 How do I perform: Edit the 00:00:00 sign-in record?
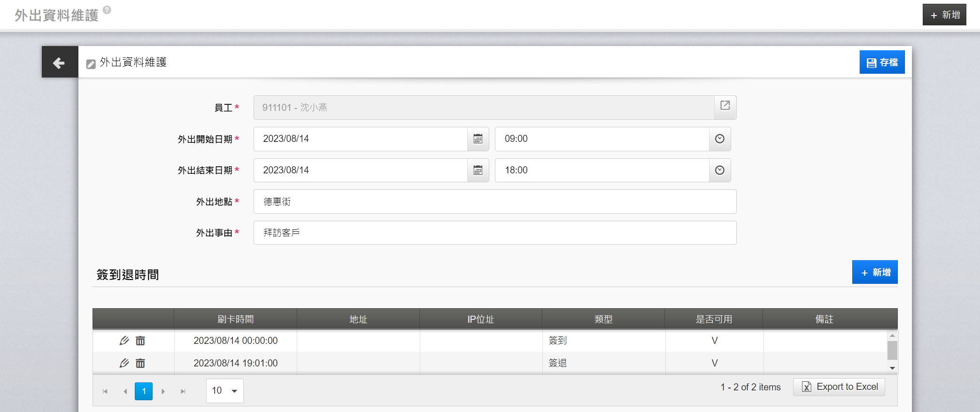click(124, 341)
